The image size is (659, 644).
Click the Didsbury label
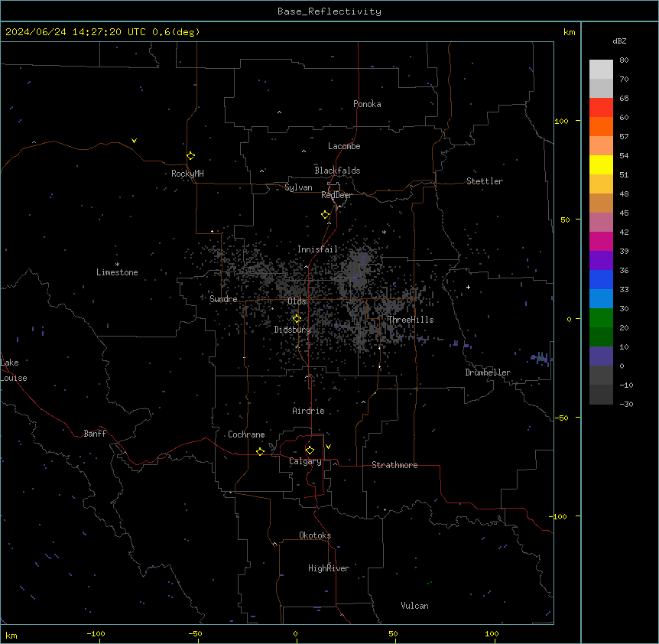(x=293, y=330)
